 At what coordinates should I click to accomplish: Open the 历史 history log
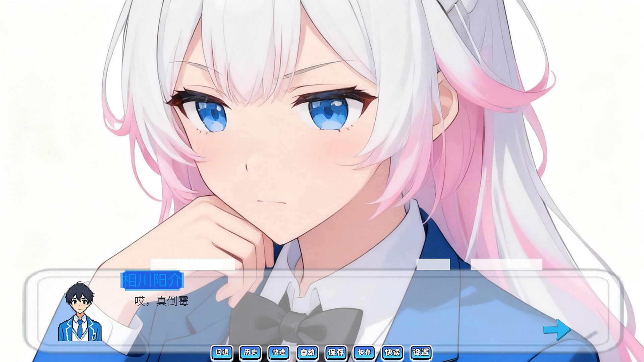(x=250, y=352)
